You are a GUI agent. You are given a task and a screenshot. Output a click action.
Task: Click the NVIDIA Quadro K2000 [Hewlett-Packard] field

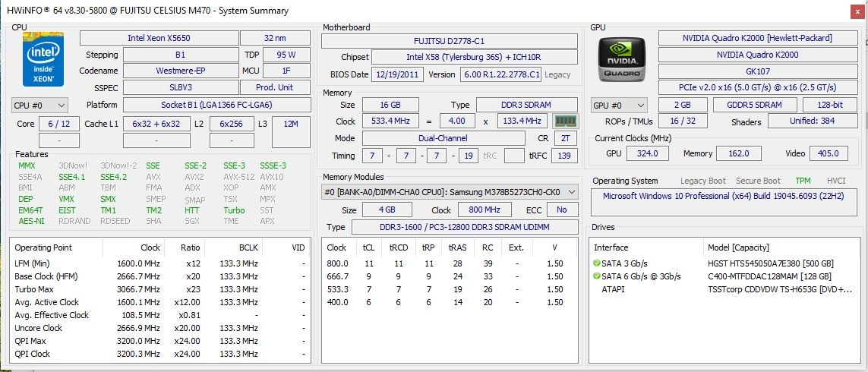pyautogui.click(x=758, y=38)
